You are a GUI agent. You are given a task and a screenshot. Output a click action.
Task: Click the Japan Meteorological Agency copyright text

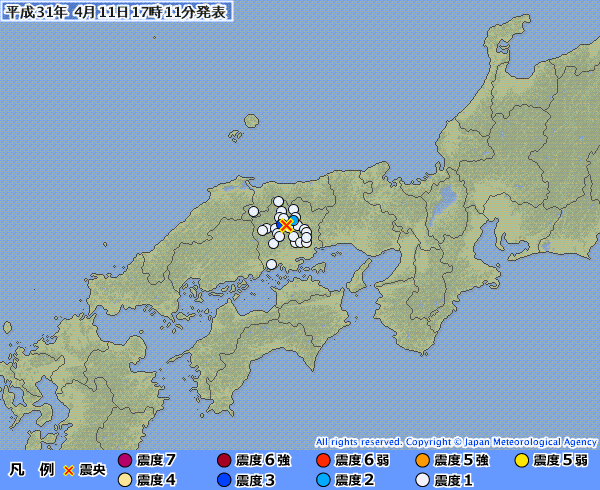456,442
